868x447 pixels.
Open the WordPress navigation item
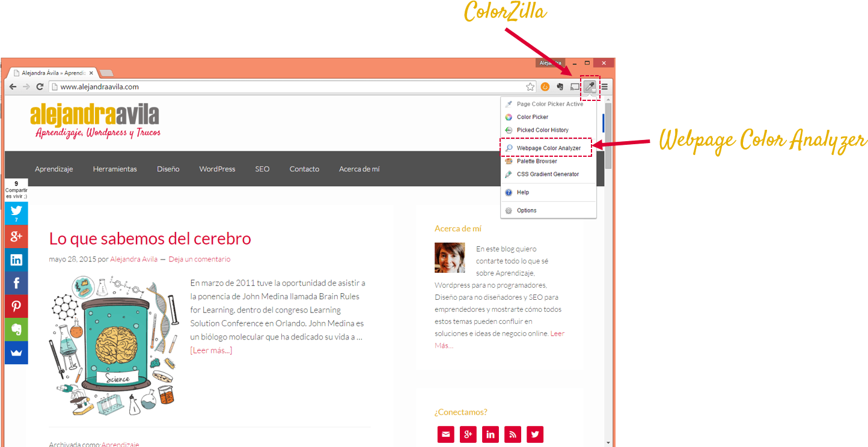coord(217,169)
